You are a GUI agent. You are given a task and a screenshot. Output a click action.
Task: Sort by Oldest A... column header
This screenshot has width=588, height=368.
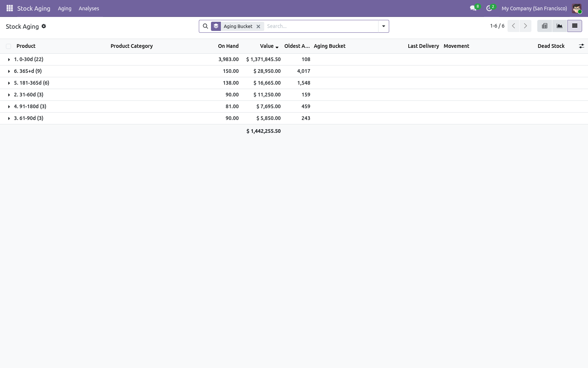click(297, 46)
